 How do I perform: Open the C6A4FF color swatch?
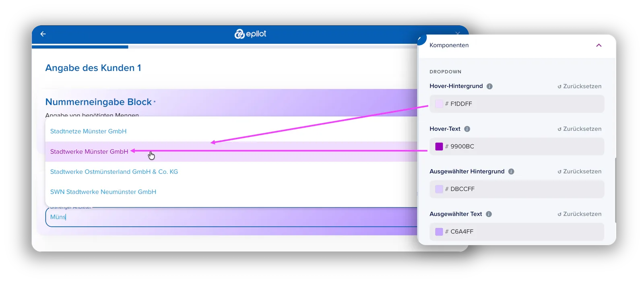point(439,232)
